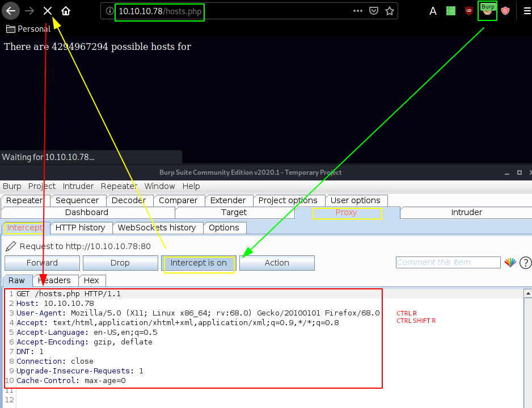Open the proxy Options sub-tab
Screen dimensions: 532x408
click(x=224, y=228)
